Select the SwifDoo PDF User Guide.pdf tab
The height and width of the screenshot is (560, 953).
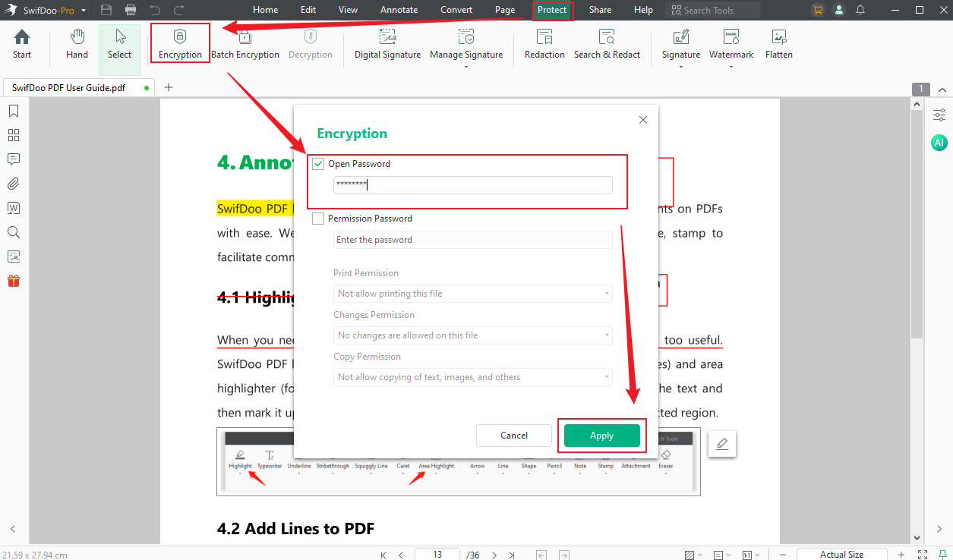pos(78,87)
